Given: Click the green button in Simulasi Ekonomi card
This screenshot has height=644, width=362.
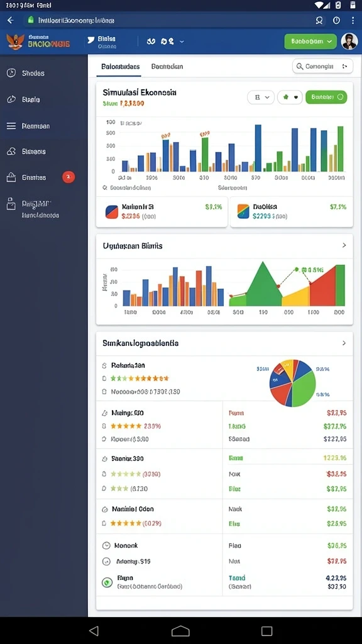Looking at the screenshot, I should tap(326, 97).
